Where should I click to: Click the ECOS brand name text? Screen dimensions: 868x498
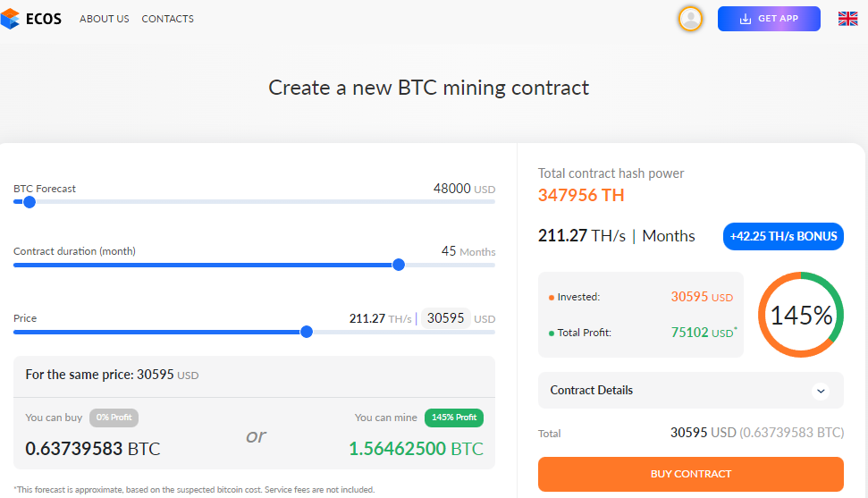(44, 19)
